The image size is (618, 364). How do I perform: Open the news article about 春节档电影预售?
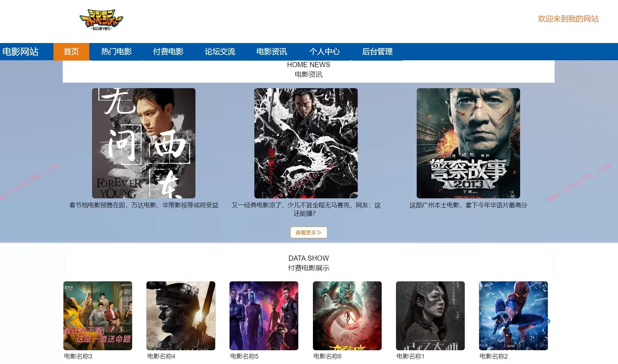[x=144, y=205]
